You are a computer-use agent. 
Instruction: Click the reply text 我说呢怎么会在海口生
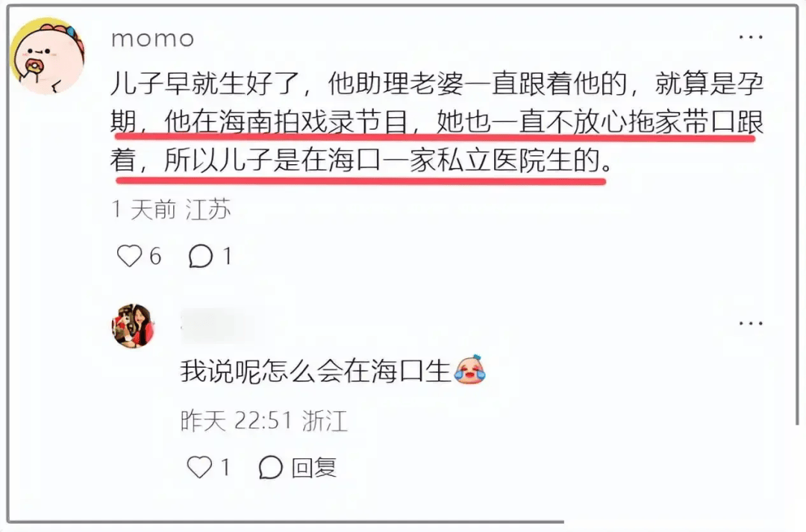[x=316, y=371]
